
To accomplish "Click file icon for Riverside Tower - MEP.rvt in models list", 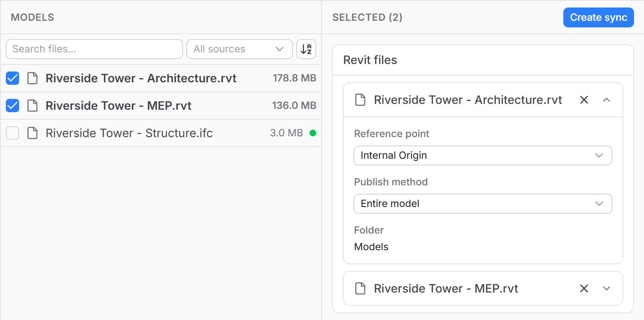I will (x=32, y=106).
